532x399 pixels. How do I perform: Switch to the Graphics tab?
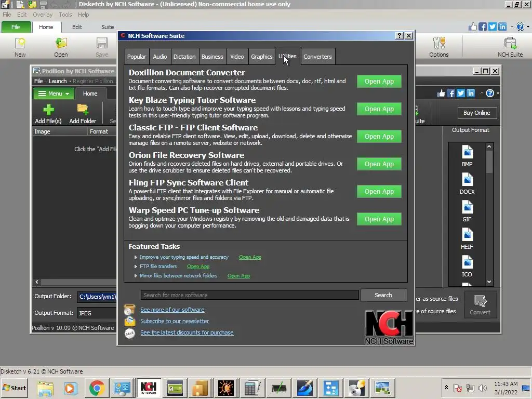tap(262, 57)
